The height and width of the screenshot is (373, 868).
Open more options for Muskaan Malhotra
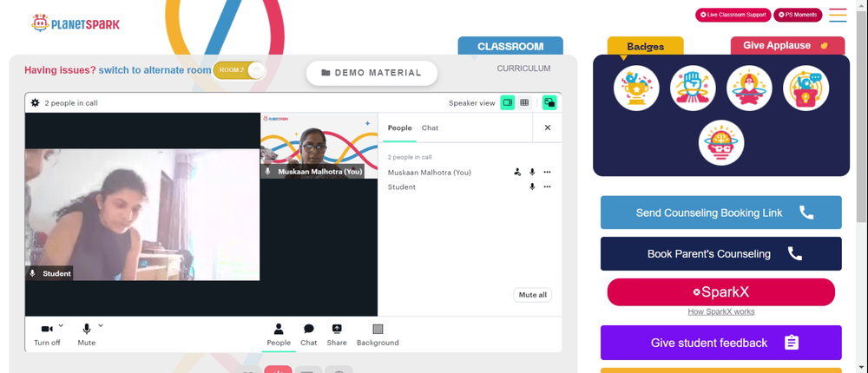tap(547, 172)
